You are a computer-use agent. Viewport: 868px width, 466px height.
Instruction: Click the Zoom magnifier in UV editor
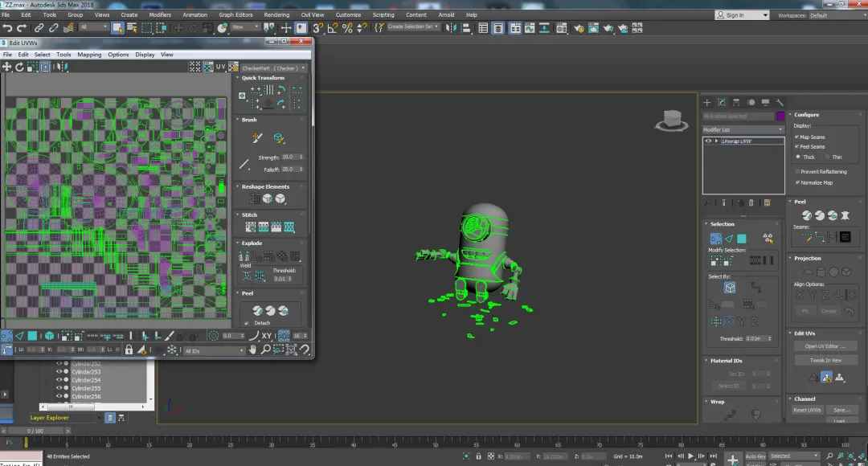pyautogui.click(x=266, y=349)
